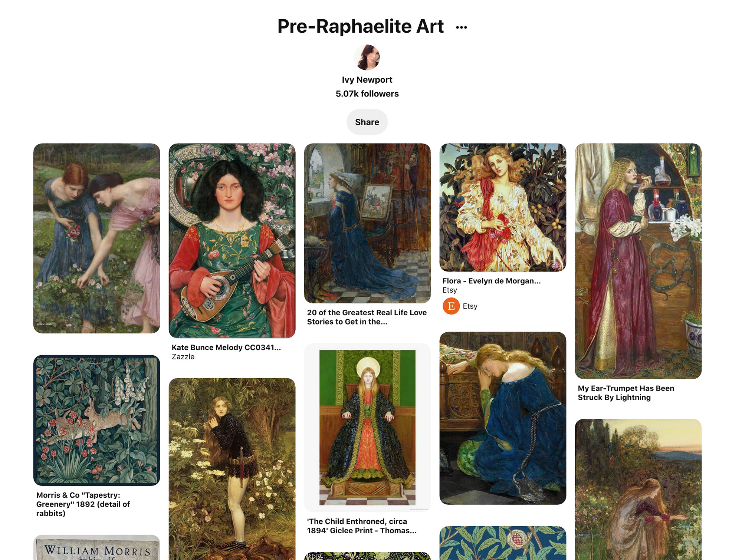Click 'Flora - Evelyn de Morgan...' pin title
The height and width of the screenshot is (560, 742).
point(492,281)
